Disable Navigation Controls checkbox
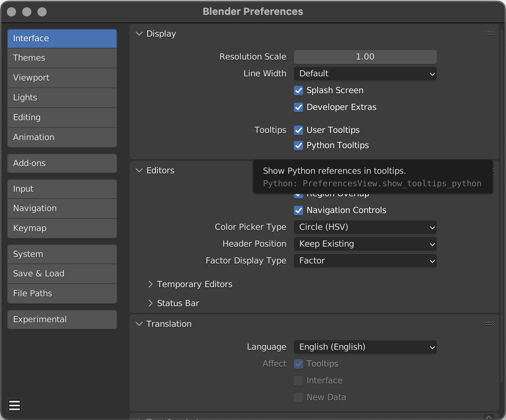This screenshot has height=420, width=506. [x=298, y=210]
